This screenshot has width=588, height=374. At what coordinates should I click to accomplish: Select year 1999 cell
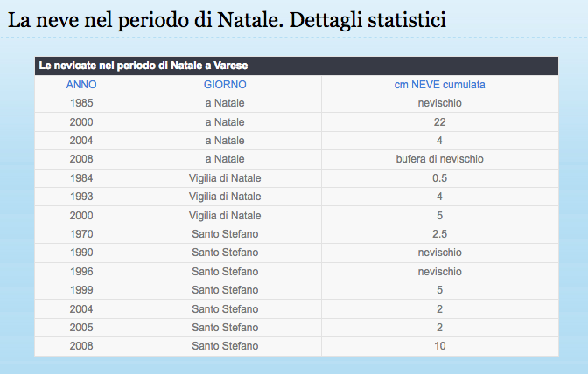click(81, 290)
